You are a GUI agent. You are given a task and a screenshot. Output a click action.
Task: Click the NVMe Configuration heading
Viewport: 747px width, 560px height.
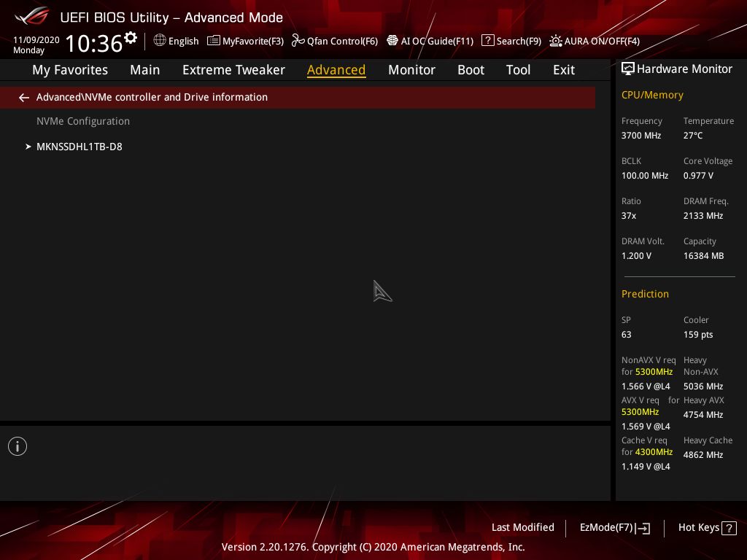(83, 122)
